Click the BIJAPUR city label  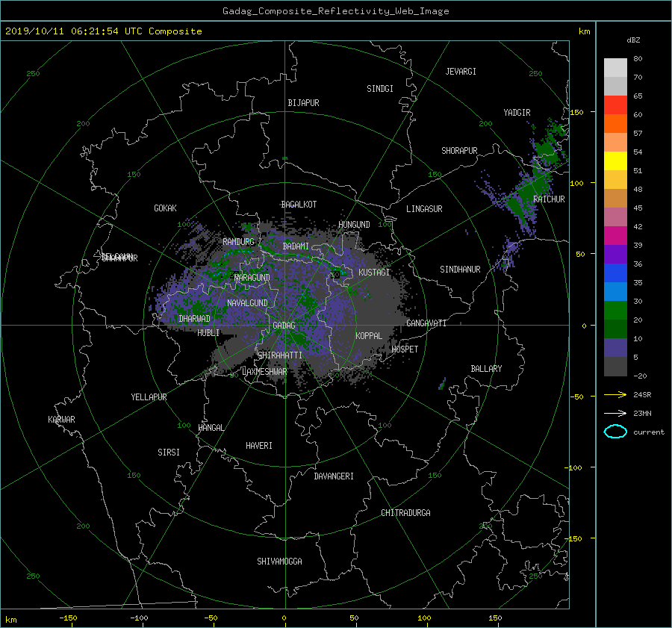pos(303,103)
